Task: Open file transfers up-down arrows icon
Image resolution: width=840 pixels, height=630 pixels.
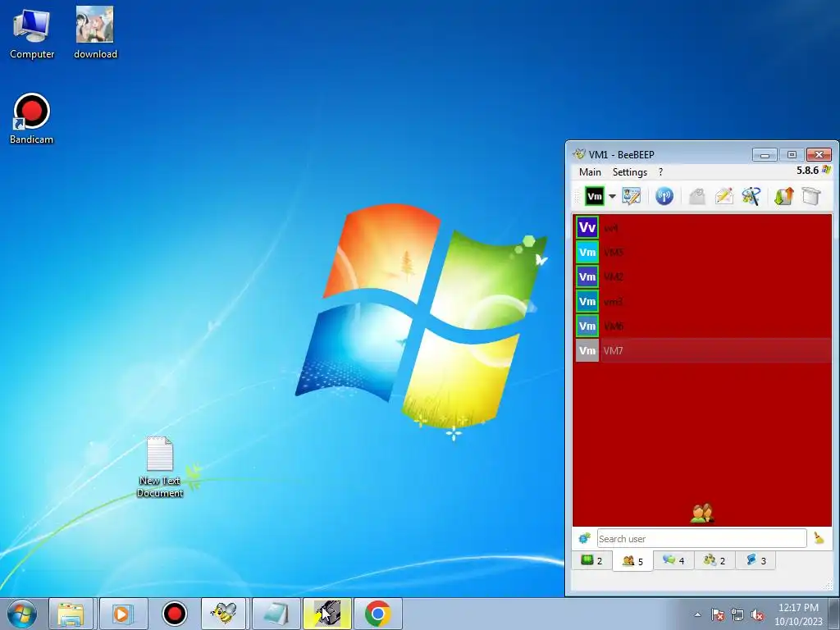Action: [783, 196]
